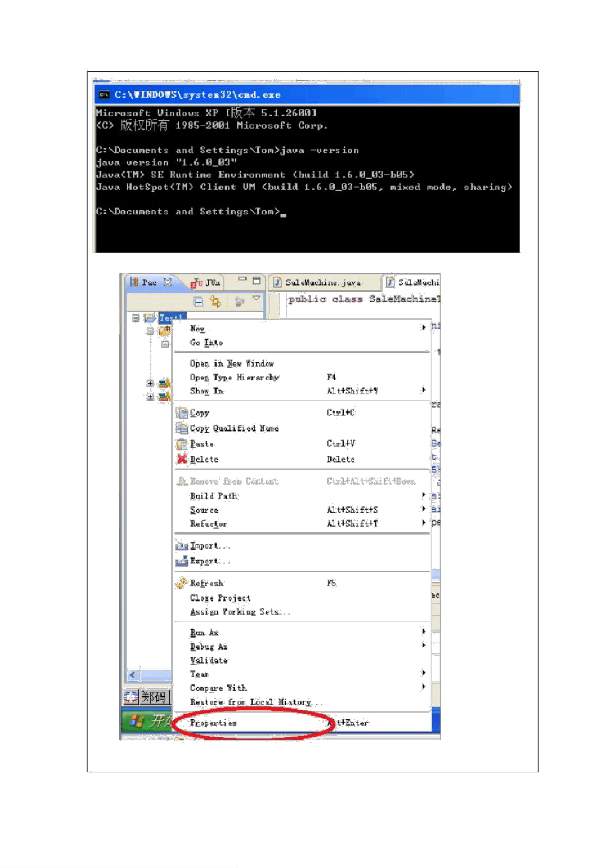Open the JUnit view tab
Viewport: 613px width, 868px height.
(206, 283)
